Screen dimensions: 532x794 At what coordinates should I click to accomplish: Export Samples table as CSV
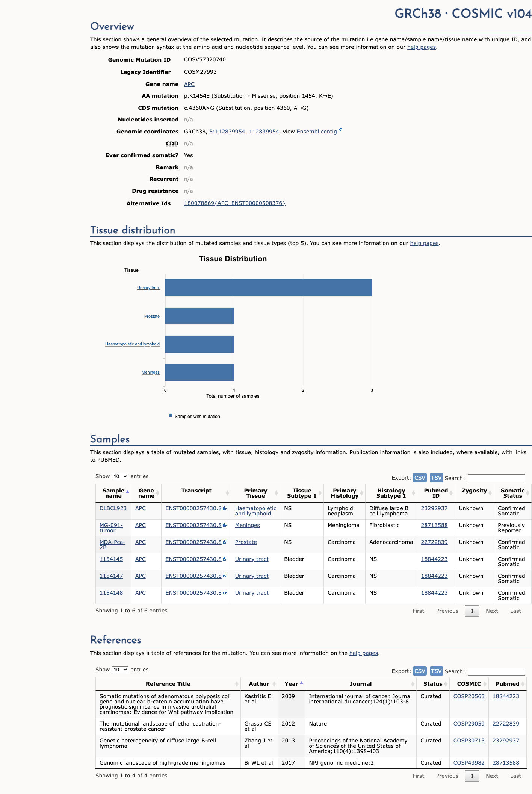coord(420,478)
